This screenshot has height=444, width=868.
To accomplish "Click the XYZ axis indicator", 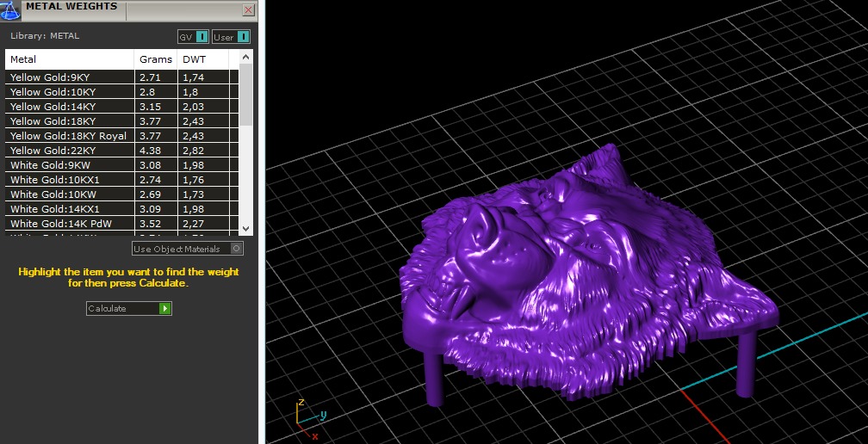I will coord(310,420).
